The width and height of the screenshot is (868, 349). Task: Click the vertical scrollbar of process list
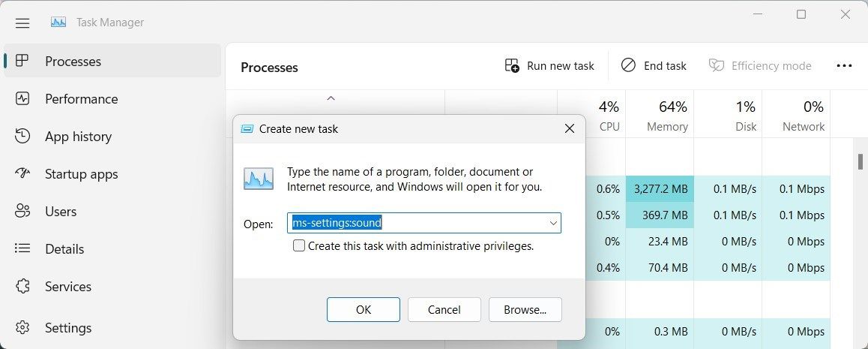pyautogui.click(x=861, y=161)
